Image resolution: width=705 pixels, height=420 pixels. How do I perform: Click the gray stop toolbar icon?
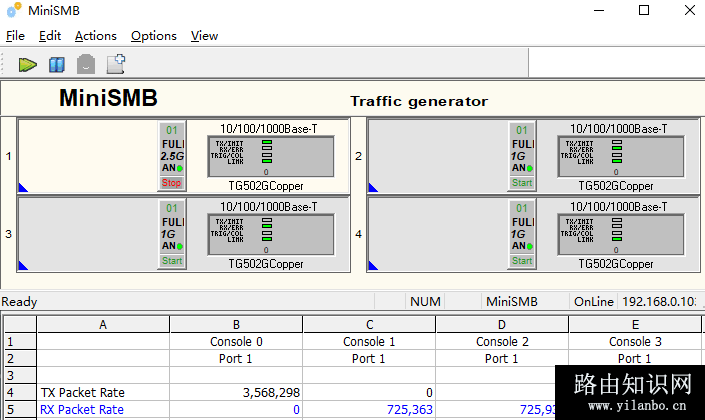(86, 64)
